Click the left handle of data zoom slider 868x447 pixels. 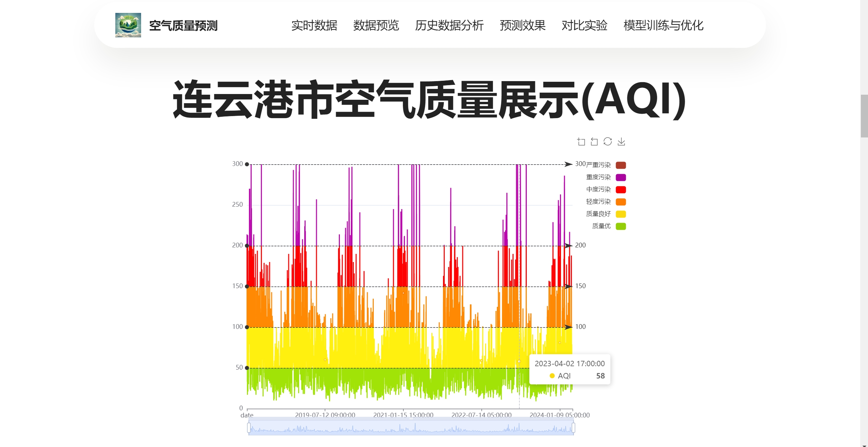tap(249, 428)
